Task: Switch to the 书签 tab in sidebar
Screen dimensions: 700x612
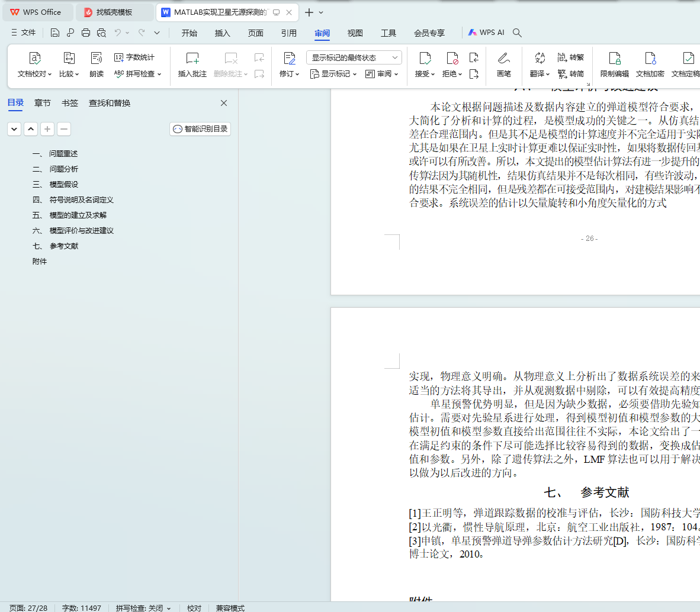Action: (70, 103)
